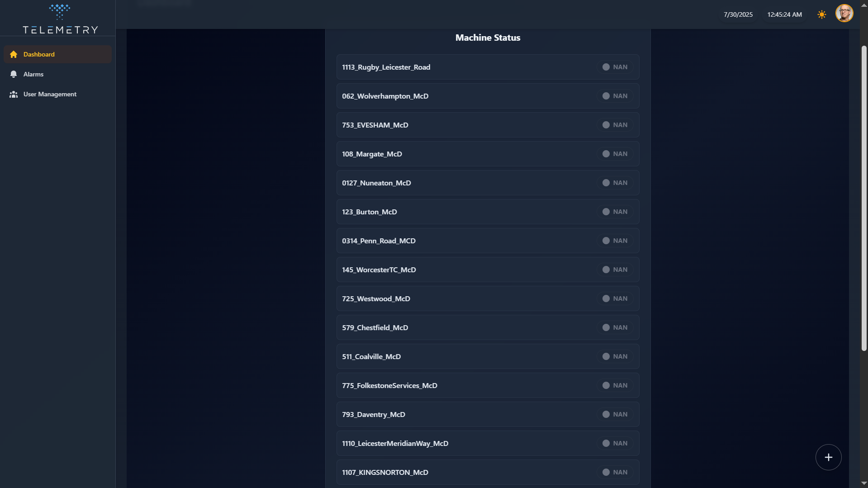Screen dimensions: 868x488
Task: Click the User Management people icon
Action: (x=14, y=94)
